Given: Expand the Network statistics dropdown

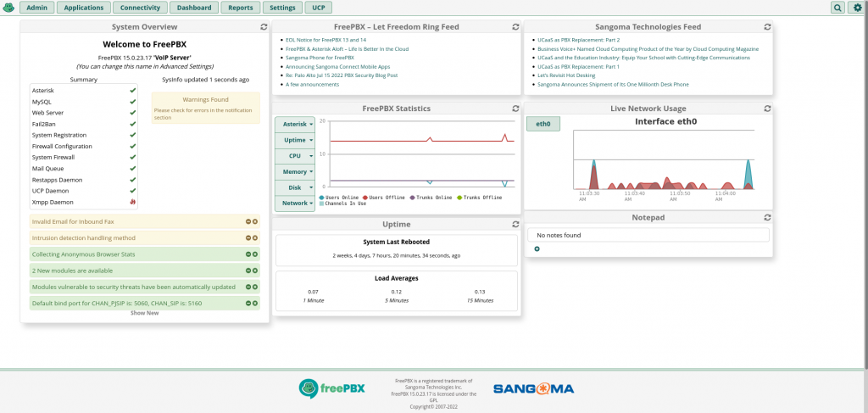Looking at the screenshot, I should [294, 204].
